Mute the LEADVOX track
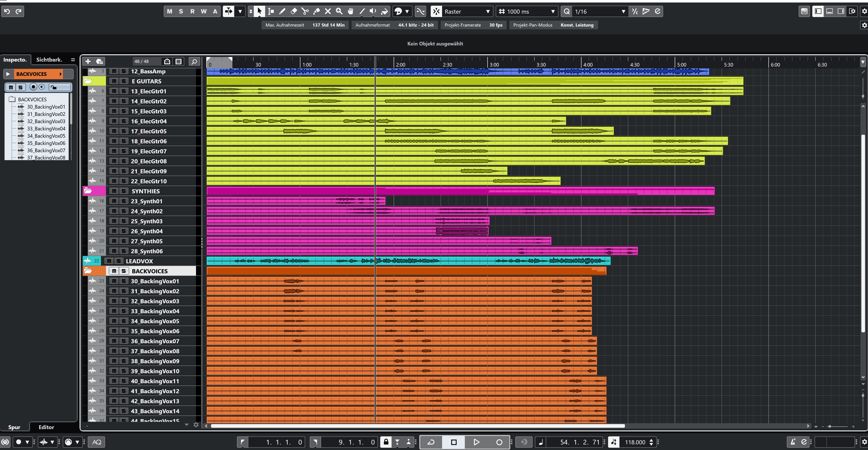 point(109,261)
